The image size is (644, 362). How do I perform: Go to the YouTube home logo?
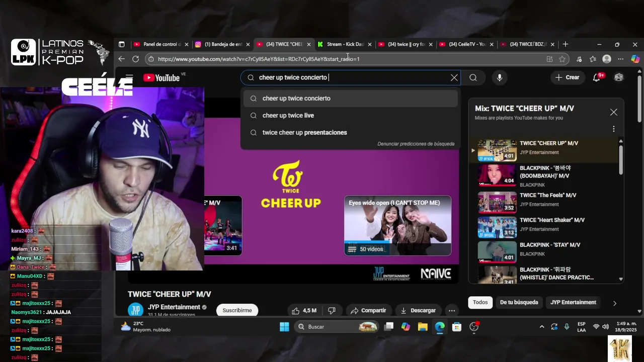tap(162, 77)
